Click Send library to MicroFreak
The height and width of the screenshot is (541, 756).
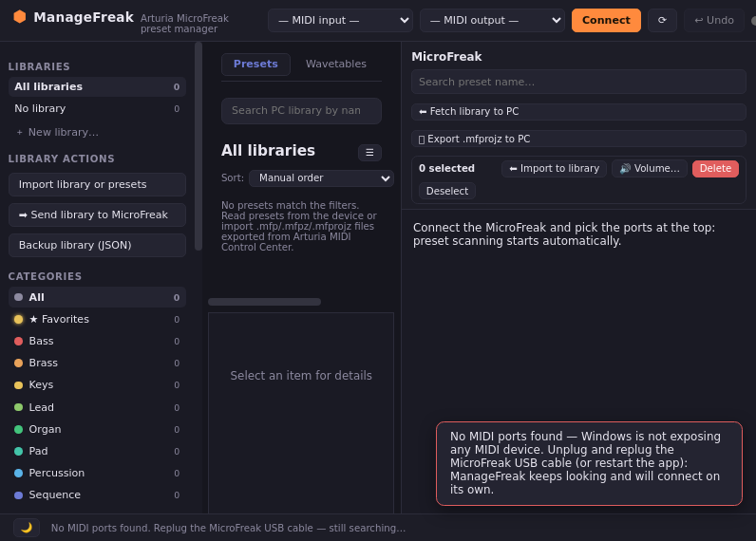click(97, 215)
